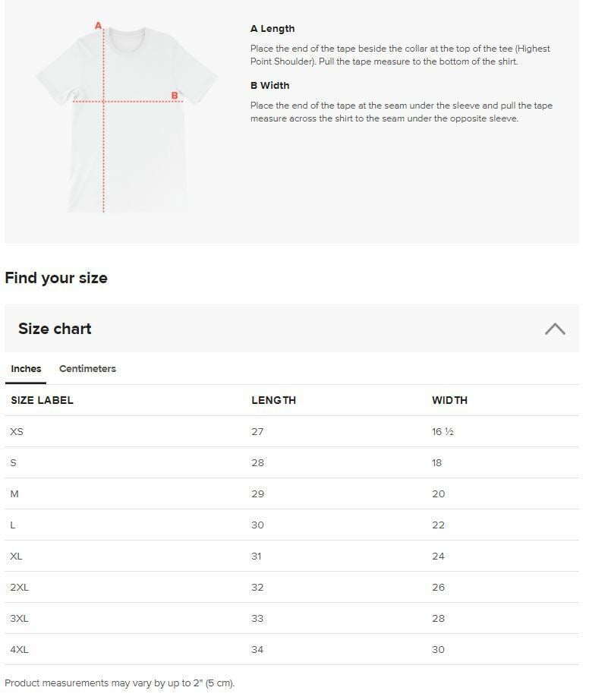Select the 2XL size row label
Image resolution: width=589 pixels, height=700 pixels.
(x=20, y=587)
